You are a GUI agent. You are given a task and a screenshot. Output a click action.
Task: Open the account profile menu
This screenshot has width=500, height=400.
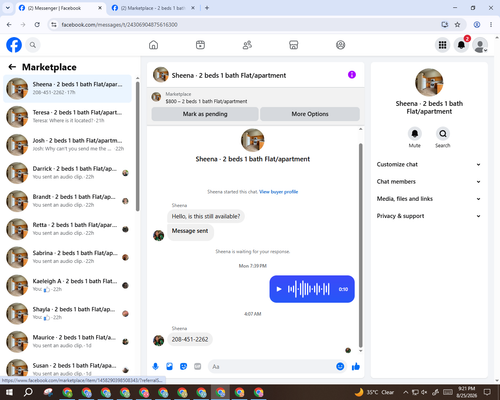pos(480,45)
